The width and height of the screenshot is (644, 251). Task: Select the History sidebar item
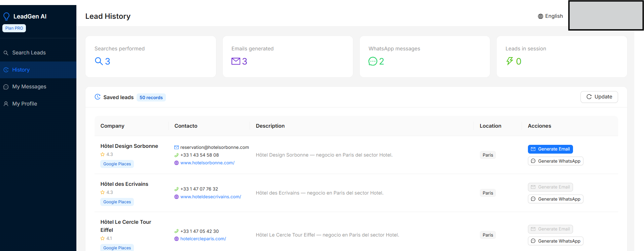pyautogui.click(x=38, y=70)
